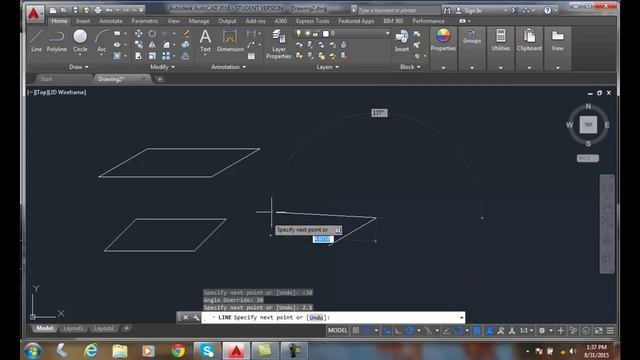Click the customize wrench icon in command line

pyautogui.click(x=196, y=317)
